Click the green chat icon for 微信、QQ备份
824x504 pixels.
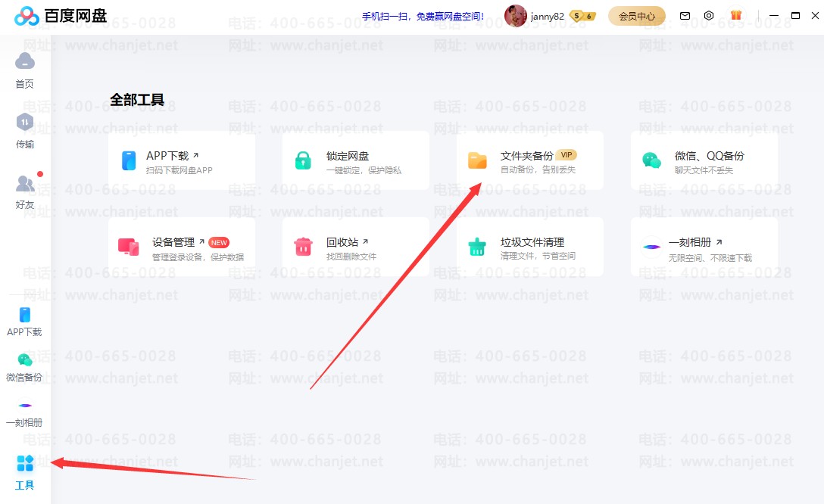click(x=651, y=160)
